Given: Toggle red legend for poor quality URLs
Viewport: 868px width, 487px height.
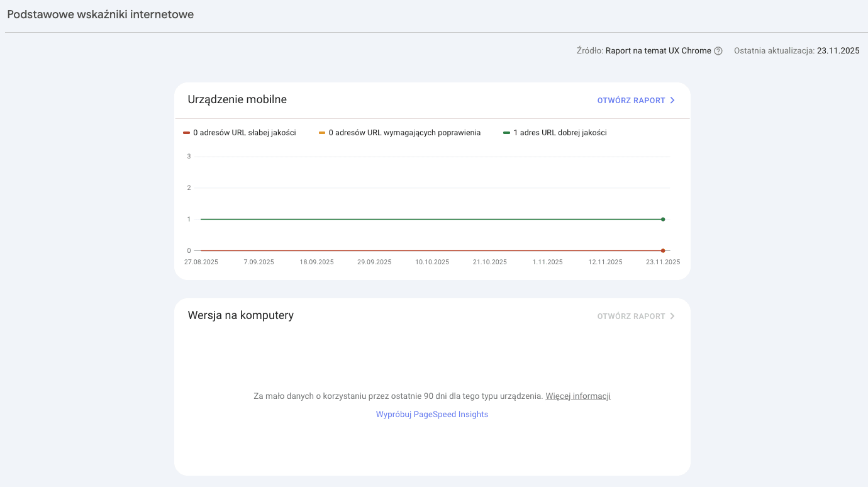Looking at the screenshot, I should point(240,133).
